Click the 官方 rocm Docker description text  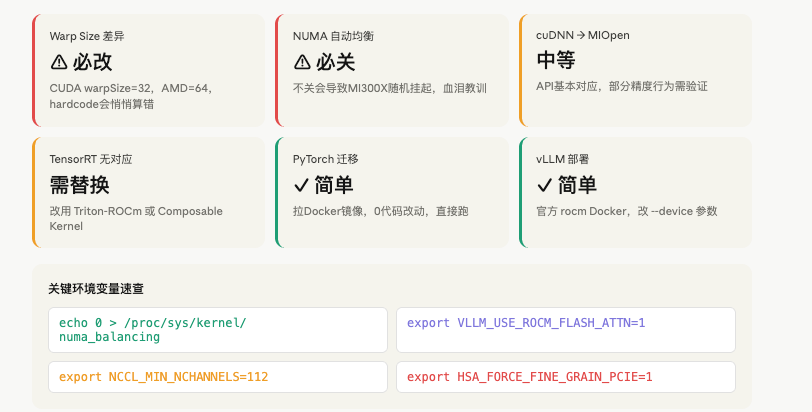pos(627,211)
